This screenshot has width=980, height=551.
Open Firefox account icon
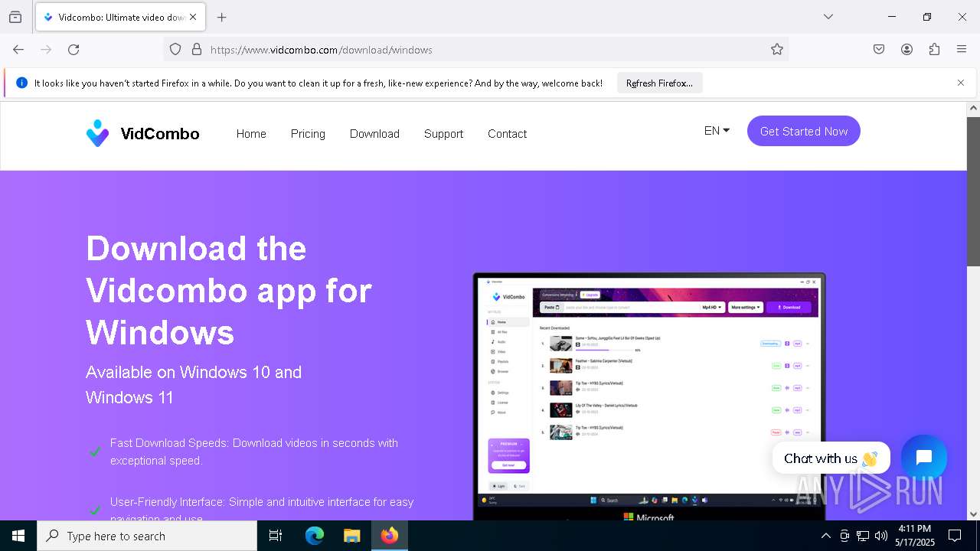tap(906, 50)
